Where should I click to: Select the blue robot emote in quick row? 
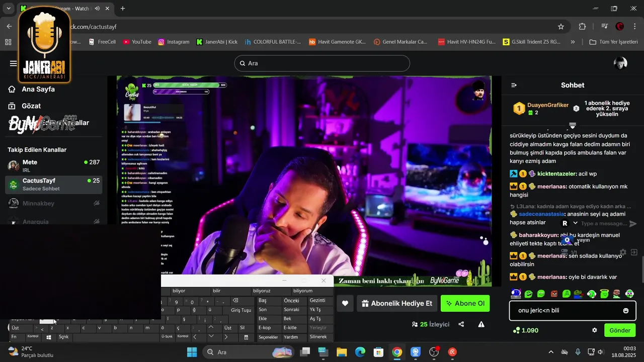(x=516, y=294)
